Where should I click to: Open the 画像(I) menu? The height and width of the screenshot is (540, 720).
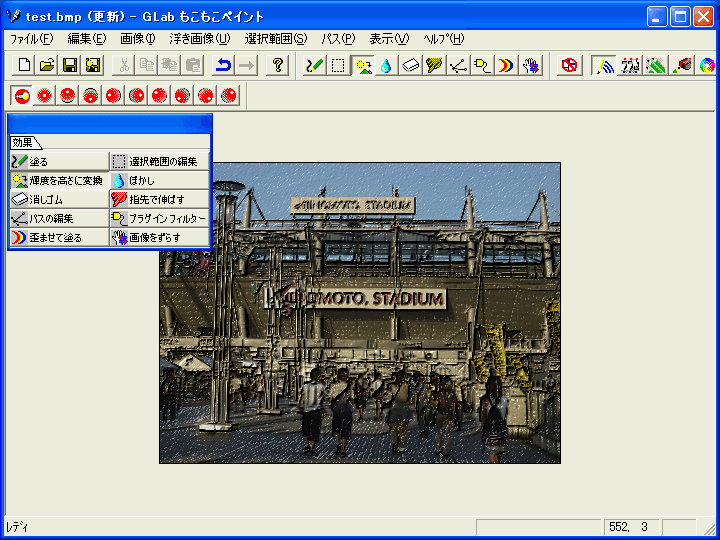pos(138,39)
